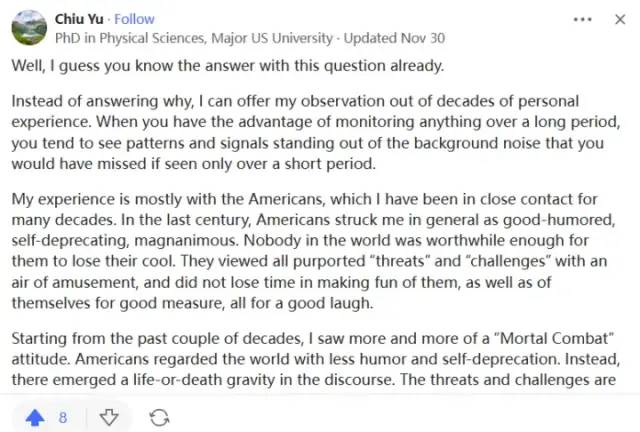Open Chiu Yu's profile picture
The height and width of the screenshot is (432, 640).
tap(29, 28)
